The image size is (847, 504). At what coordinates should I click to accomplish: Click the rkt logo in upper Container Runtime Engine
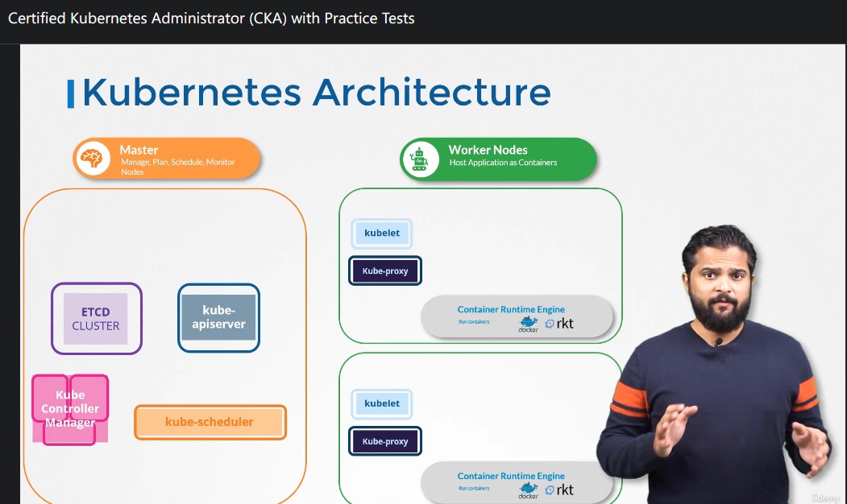point(559,323)
